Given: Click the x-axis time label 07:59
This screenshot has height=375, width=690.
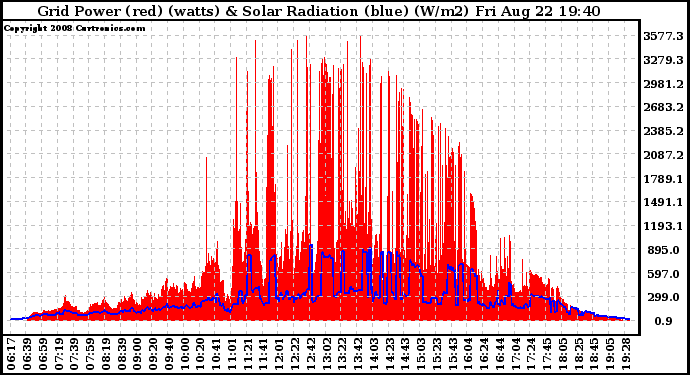Looking at the screenshot, I should pyautogui.click(x=90, y=354).
